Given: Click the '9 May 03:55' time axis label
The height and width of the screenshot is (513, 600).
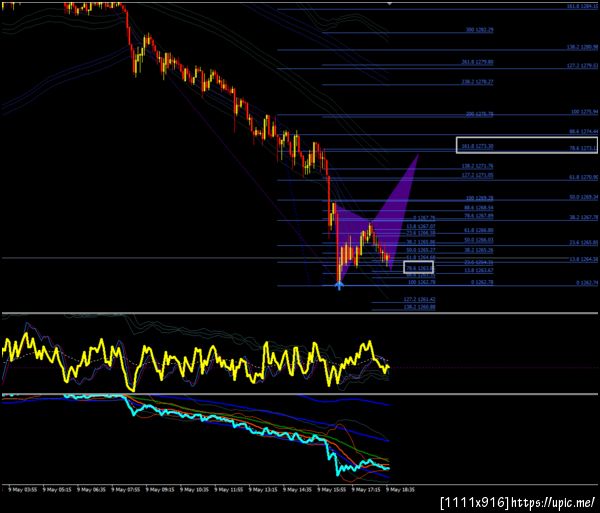Looking at the screenshot, I should coord(22,490).
